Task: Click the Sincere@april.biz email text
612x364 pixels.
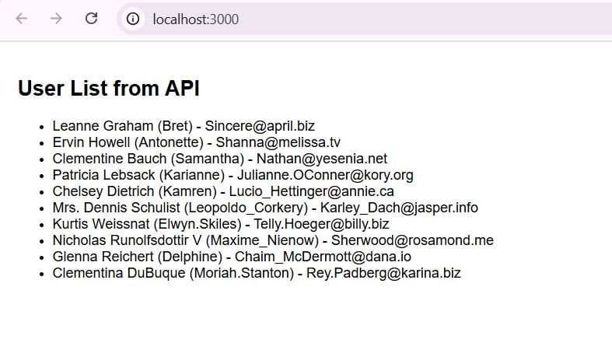Action: (260, 126)
